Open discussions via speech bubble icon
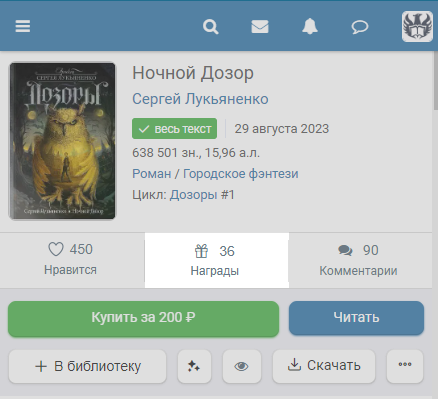This screenshot has height=399, width=438. pos(360,27)
